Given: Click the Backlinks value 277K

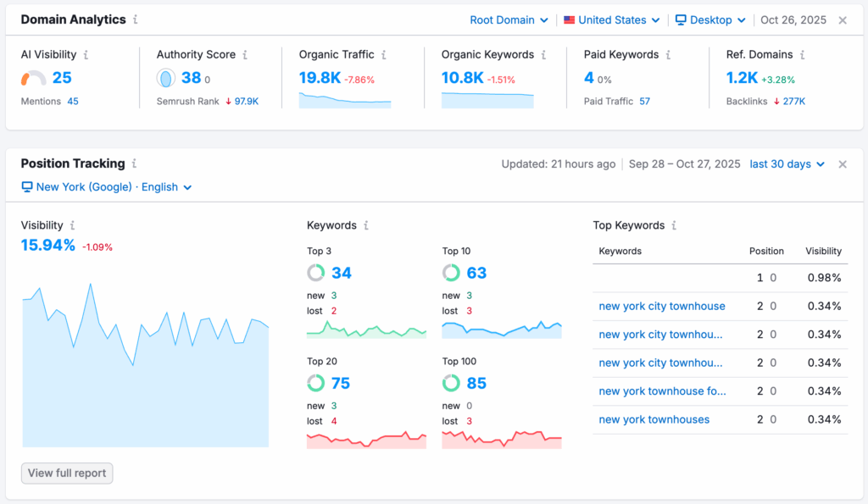Looking at the screenshot, I should point(793,101).
